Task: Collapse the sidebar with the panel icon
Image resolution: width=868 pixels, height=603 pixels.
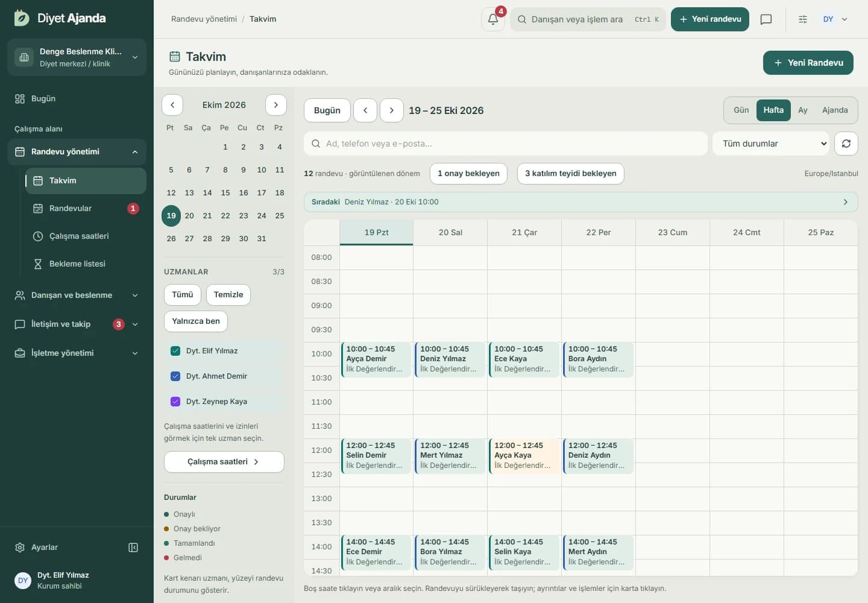Action: 133,548
